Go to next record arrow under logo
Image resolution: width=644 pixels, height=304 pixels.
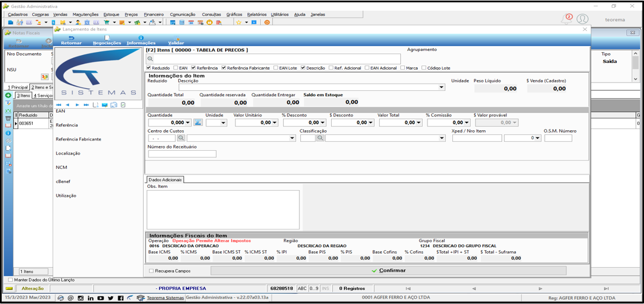(x=77, y=105)
